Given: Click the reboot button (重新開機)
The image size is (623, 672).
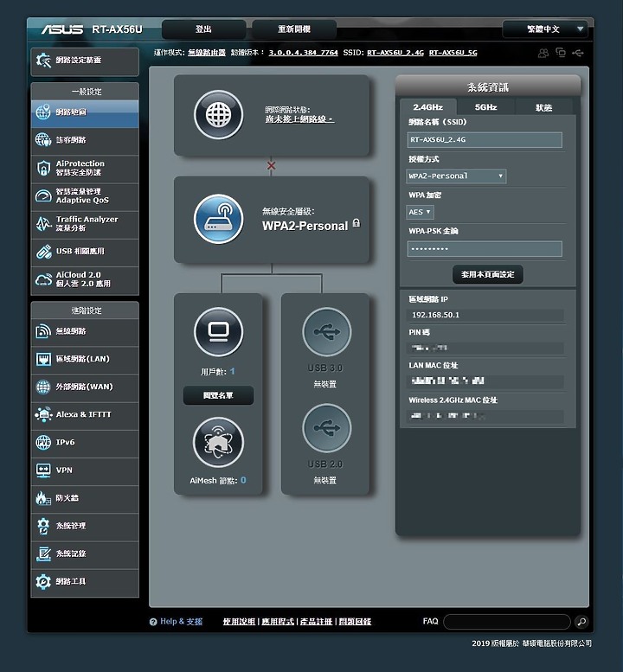Looking at the screenshot, I should tap(294, 29).
